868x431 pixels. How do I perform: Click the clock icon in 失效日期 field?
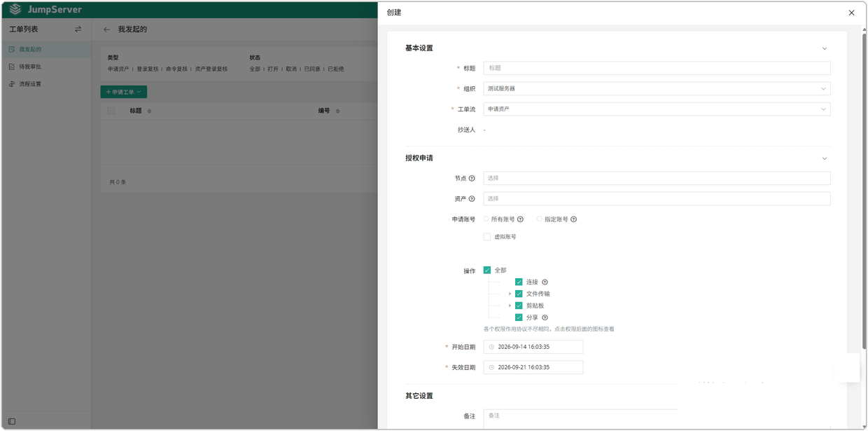click(491, 367)
